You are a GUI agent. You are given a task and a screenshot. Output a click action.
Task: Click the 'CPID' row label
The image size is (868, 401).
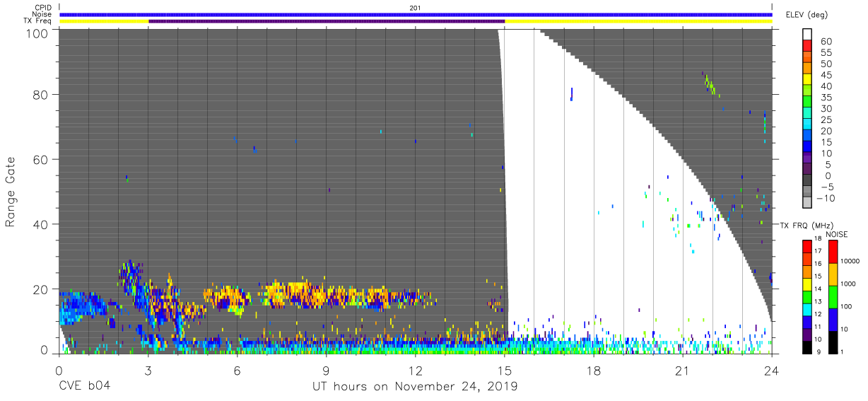[43, 8]
